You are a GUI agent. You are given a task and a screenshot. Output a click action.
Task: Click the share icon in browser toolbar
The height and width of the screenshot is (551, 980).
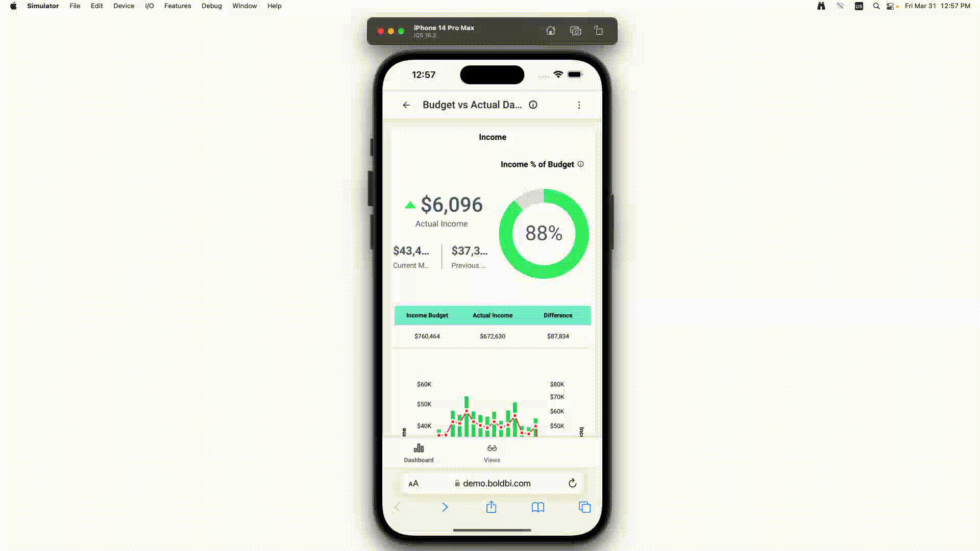491,507
